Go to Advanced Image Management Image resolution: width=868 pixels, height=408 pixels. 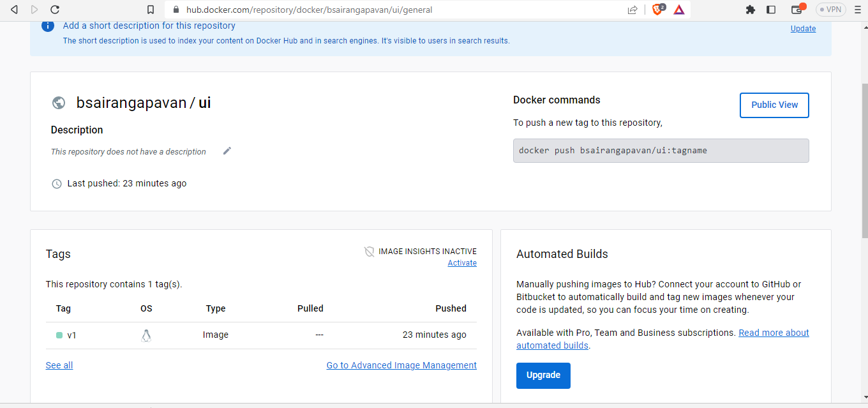pyautogui.click(x=401, y=365)
